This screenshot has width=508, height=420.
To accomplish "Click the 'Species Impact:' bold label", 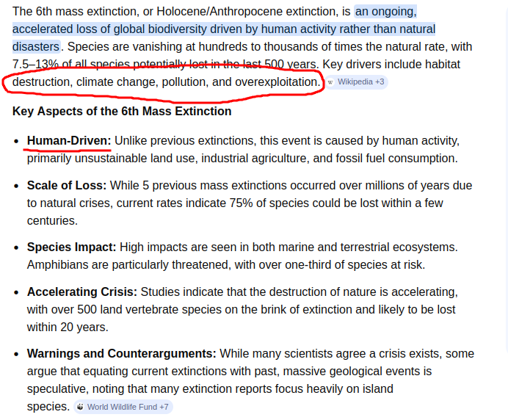I will coord(71,247).
